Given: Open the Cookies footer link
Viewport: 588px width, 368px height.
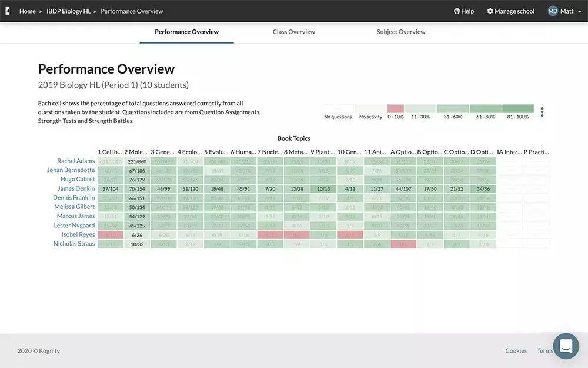Looking at the screenshot, I should (516, 351).
